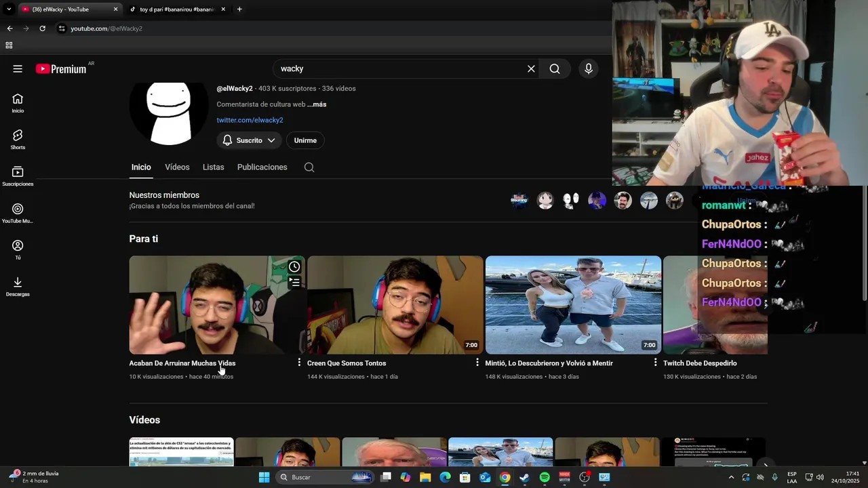Open options for Mintió, Lo Descubrieron video
This screenshot has width=868, height=488.
tap(655, 363)
